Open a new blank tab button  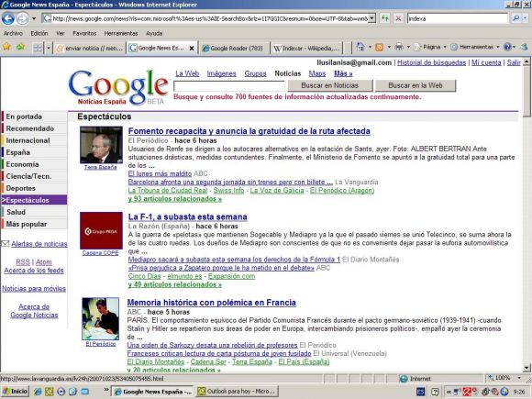347,49
